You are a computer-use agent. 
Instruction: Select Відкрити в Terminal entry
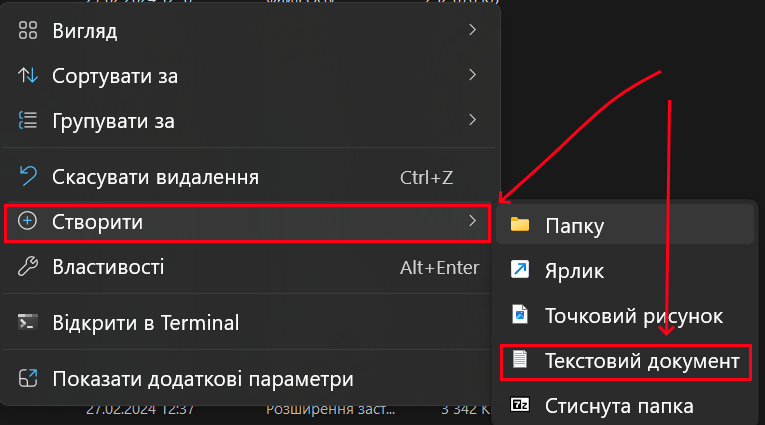pyautogui.click(x=145, y=323)
